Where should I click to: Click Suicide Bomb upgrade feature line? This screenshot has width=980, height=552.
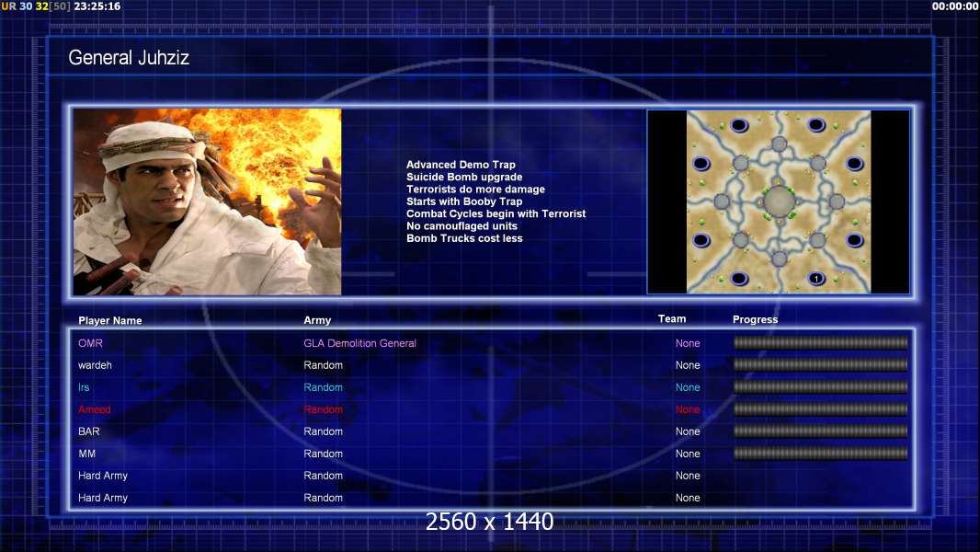click(464, 177)
